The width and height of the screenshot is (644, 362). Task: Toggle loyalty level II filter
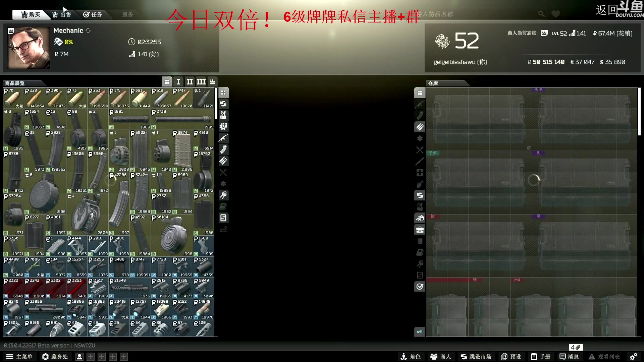point(190,82)
